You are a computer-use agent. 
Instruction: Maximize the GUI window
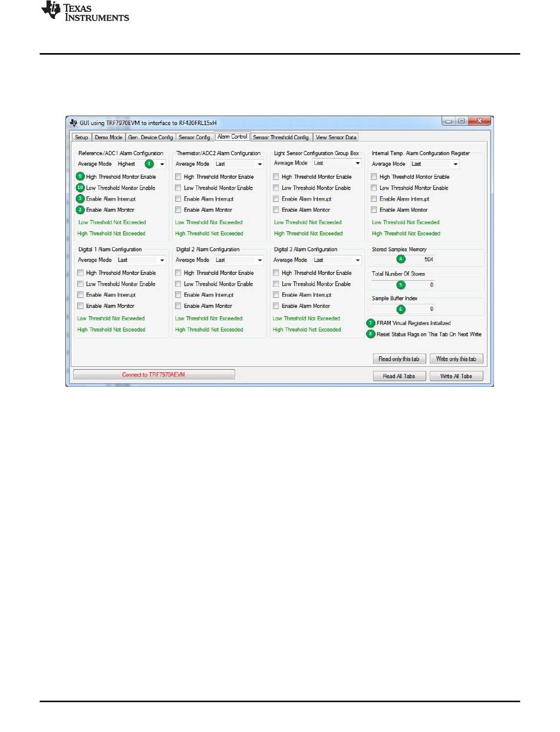coord(463,122)
